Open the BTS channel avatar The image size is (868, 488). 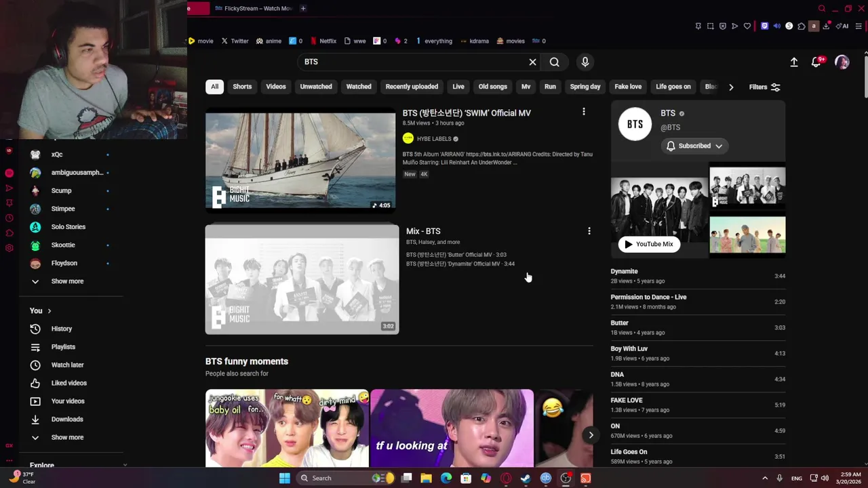[635, 124]
